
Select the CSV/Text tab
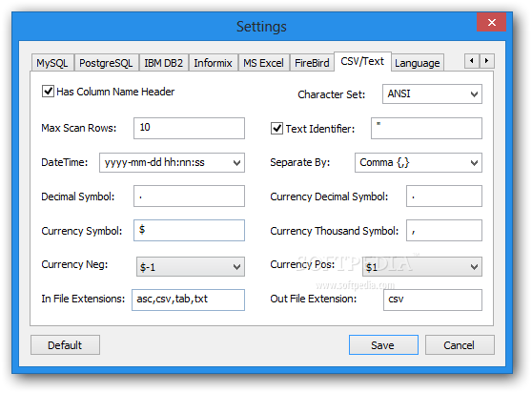pyautogui.click(x=362, y=61)
